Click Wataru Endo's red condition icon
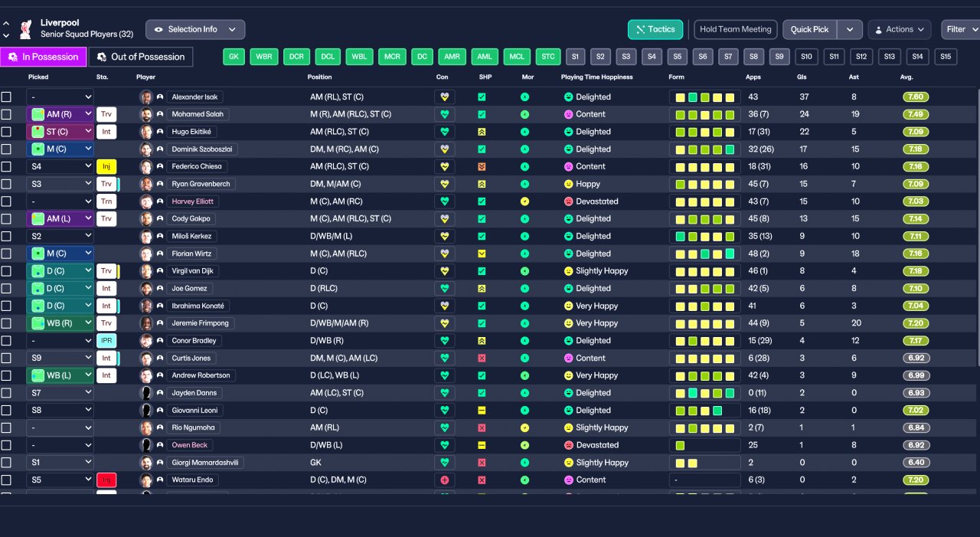This screenshot has height=537, width=980. [x=444, y=480]
